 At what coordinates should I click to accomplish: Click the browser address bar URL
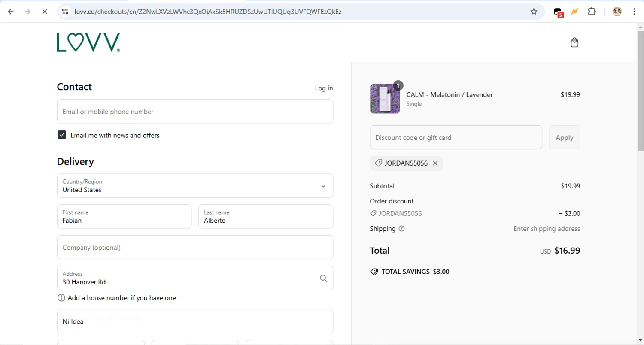[208, 12]
